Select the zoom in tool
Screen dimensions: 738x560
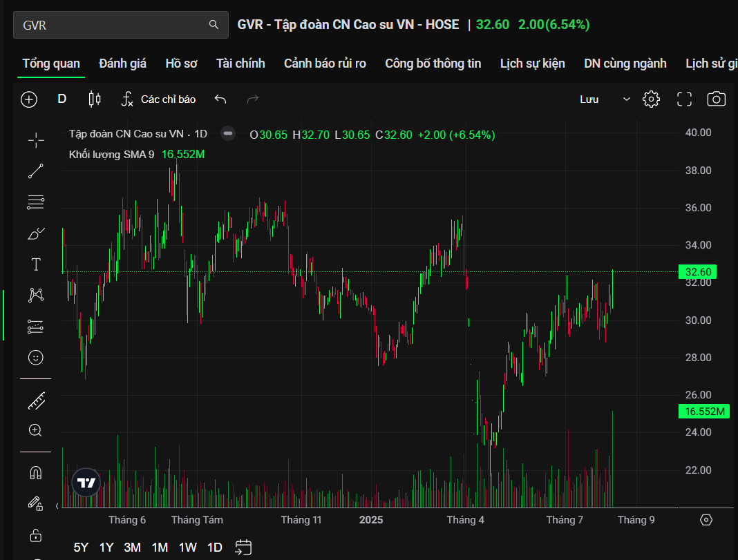point(36,430)
